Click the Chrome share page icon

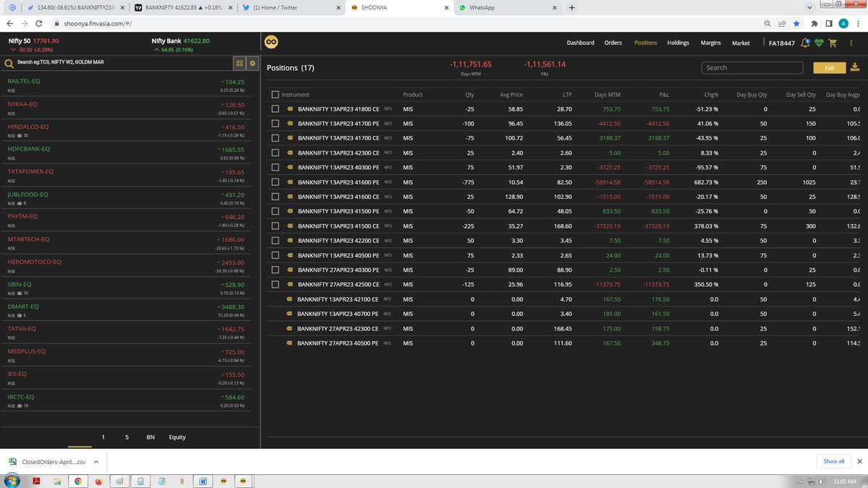(x=783, y=23)
